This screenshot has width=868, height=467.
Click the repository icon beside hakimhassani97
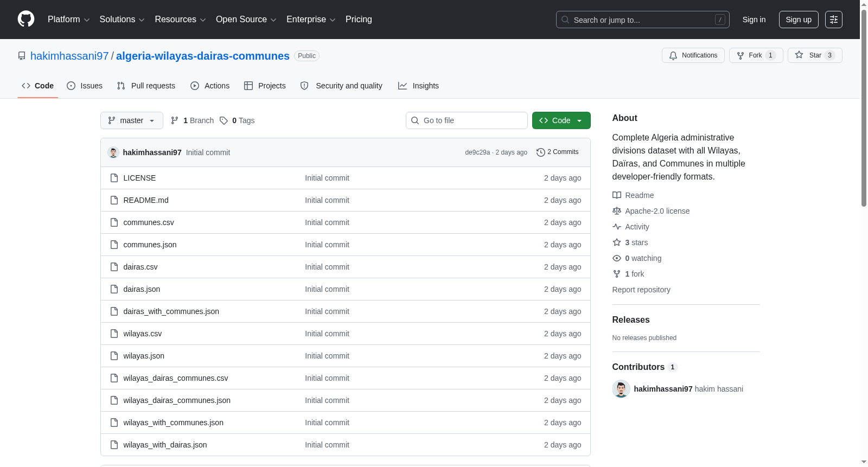22,56
